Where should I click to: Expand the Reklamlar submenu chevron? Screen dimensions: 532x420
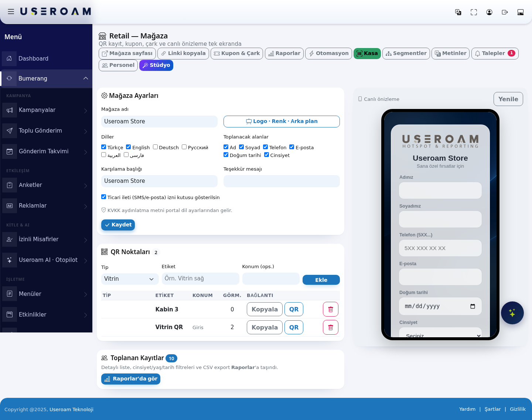86,206
